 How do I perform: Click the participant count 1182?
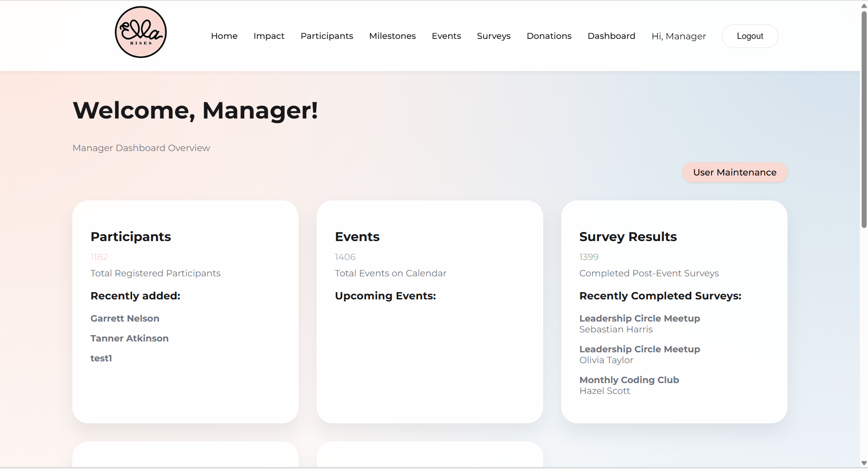tap(99, 257)
